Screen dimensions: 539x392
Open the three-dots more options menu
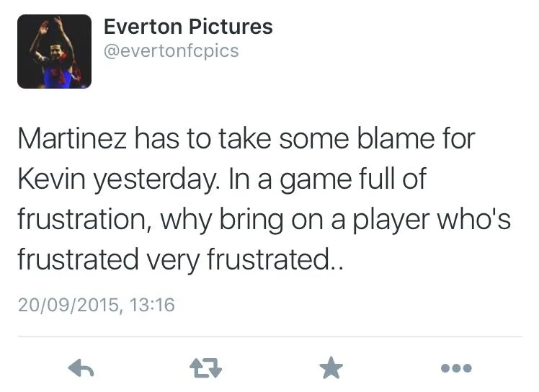coord(456,368)
